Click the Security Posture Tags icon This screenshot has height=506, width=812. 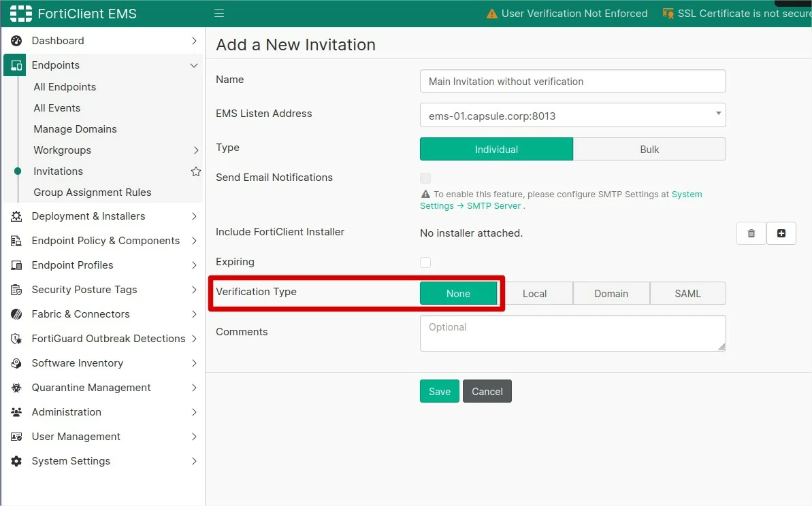(16, 290)
